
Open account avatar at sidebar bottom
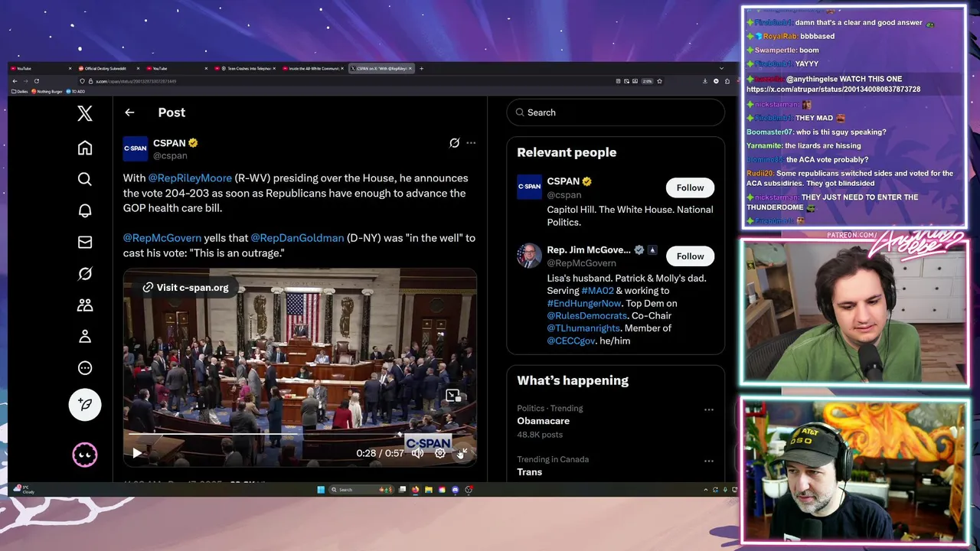[85, 455]
